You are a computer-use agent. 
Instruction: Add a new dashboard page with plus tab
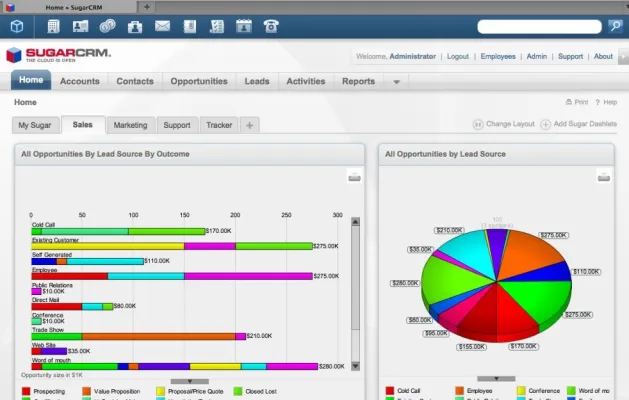click(x=249, y=125)
